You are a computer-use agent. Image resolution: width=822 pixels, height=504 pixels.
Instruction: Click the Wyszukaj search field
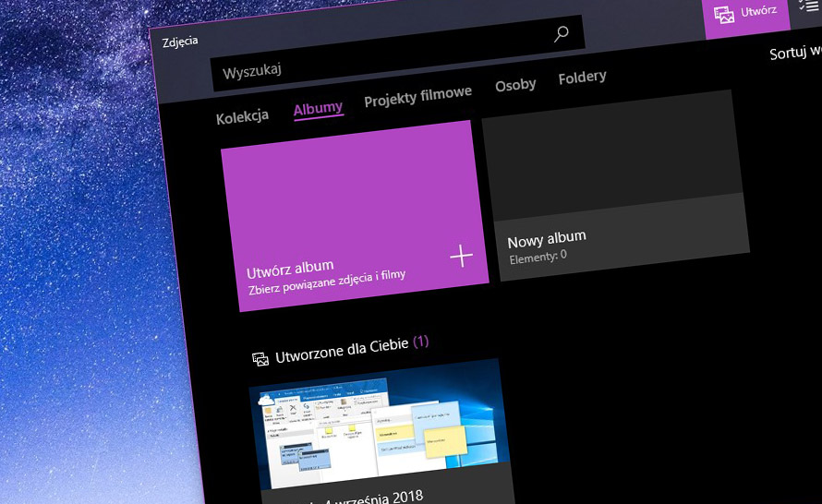pos(397,55)
